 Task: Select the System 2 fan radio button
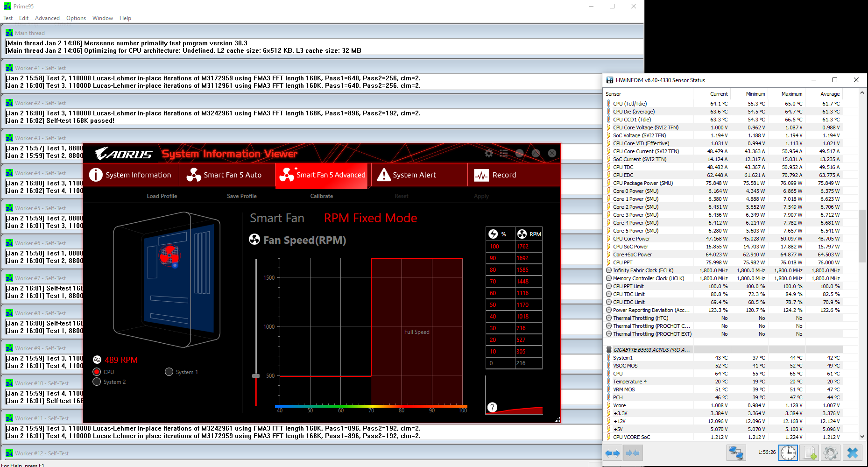97,382
